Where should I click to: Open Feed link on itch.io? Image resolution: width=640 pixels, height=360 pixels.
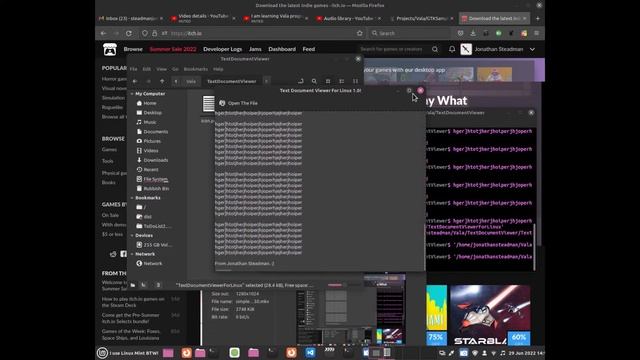tap(309, 49)
